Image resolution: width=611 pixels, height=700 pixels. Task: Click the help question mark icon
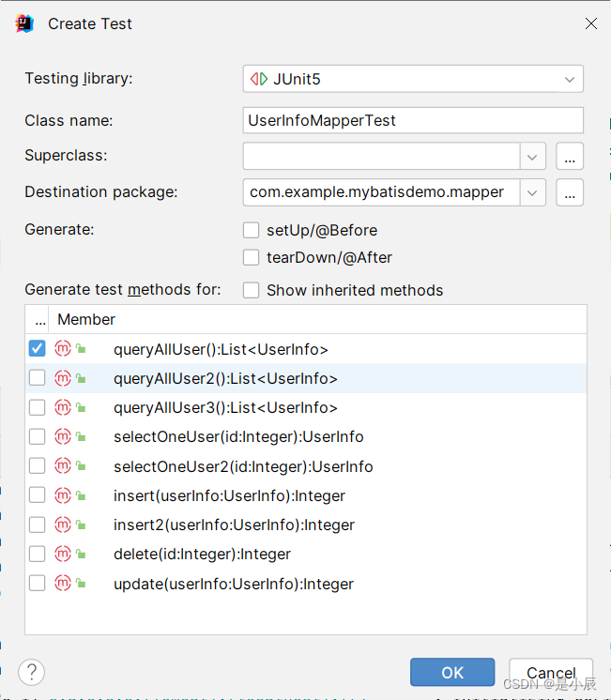pyautogui.click(x=31, y=672)
